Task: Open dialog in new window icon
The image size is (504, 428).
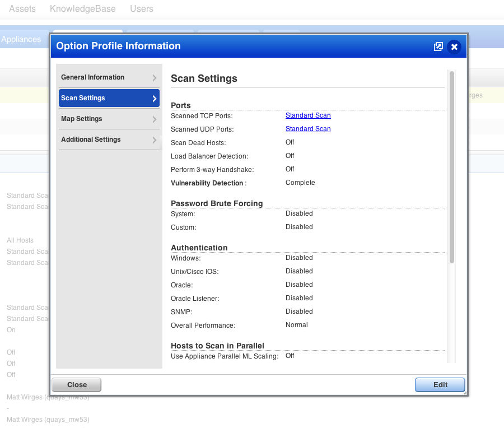Action: 438,46
